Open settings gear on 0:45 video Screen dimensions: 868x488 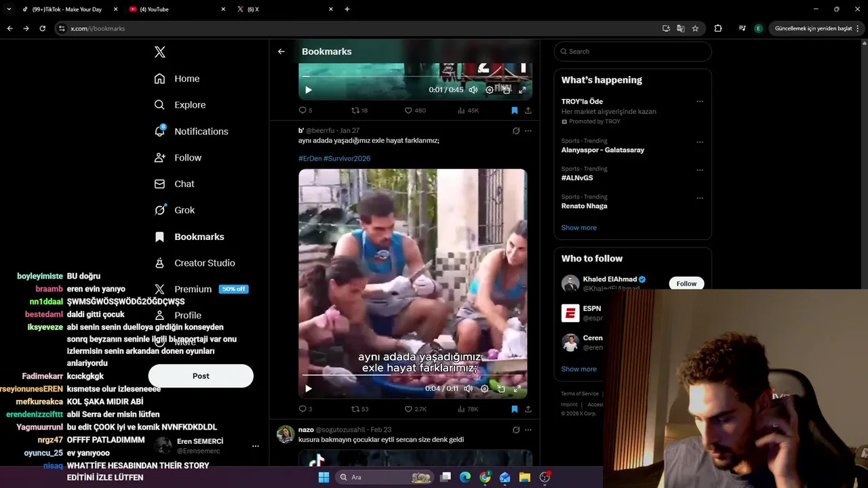(490, 90)
